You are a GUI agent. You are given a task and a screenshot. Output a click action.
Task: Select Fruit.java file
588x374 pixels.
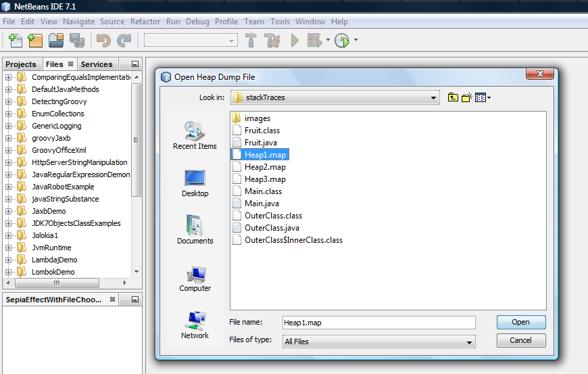(x=255, y=143)
